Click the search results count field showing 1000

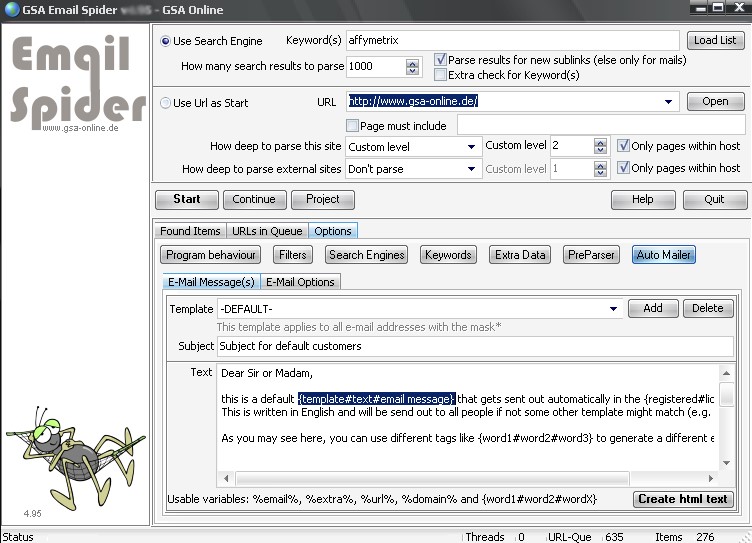pos(376,66)
